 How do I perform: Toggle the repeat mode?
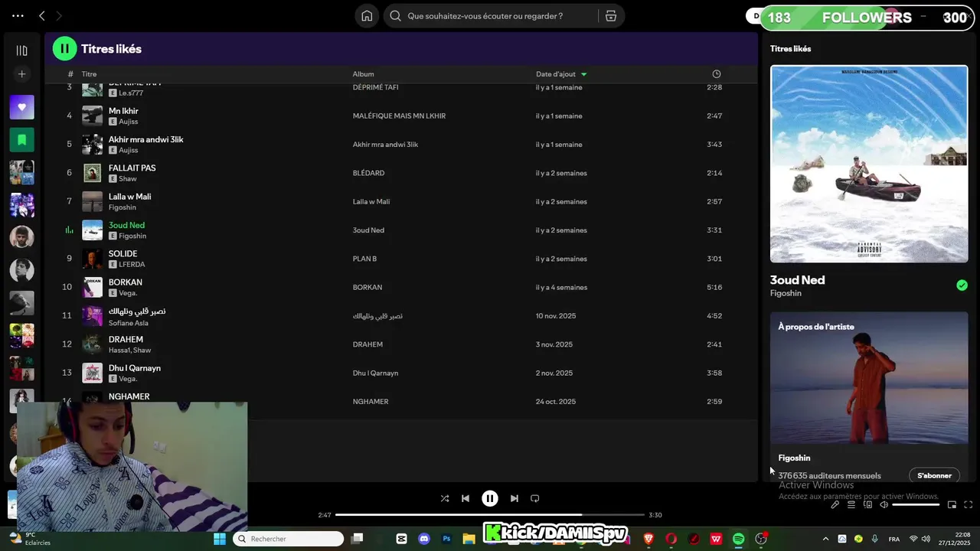tap(535, 498)
